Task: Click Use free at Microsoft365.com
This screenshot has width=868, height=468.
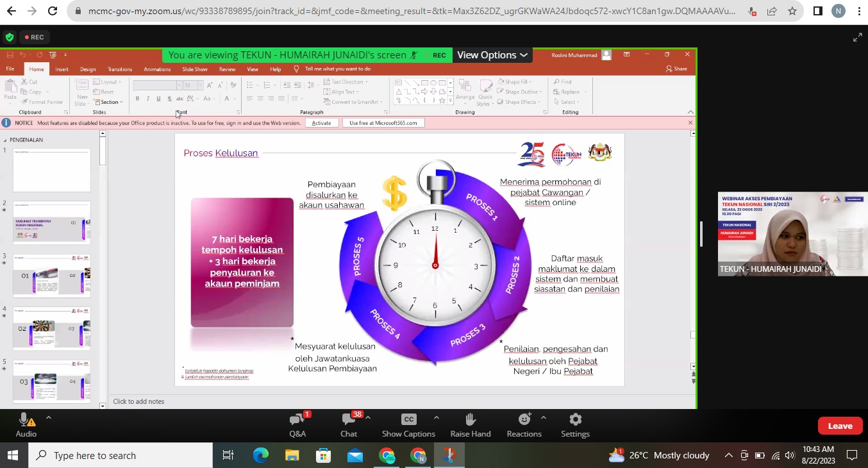Action: (x=383, y=123)
